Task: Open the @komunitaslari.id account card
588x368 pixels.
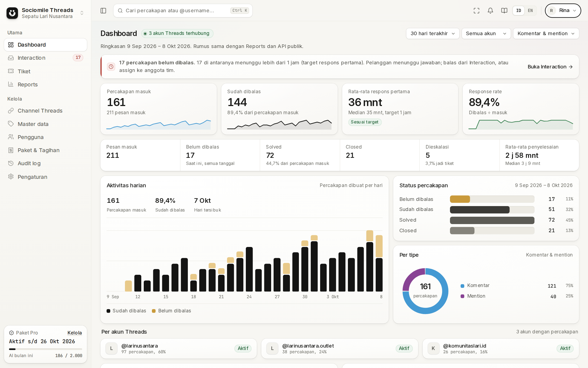Action: (x=501, y=348)
